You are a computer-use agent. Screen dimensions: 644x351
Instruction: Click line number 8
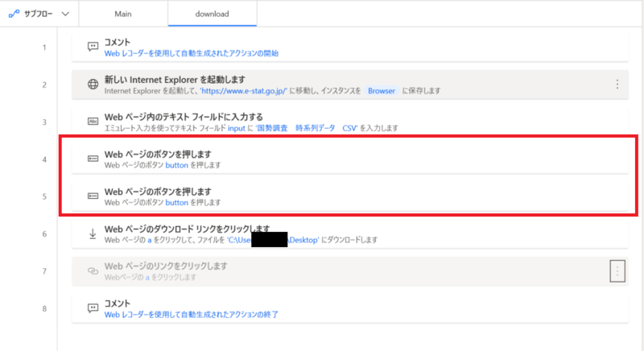[44, 308]
